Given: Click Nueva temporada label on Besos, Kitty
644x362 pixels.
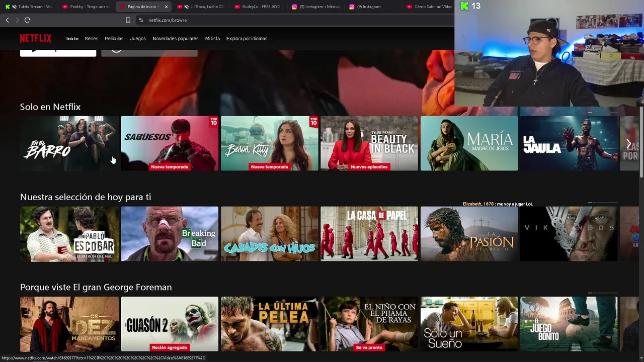Looking at the screenshot, I should click(x=269, y=167).
